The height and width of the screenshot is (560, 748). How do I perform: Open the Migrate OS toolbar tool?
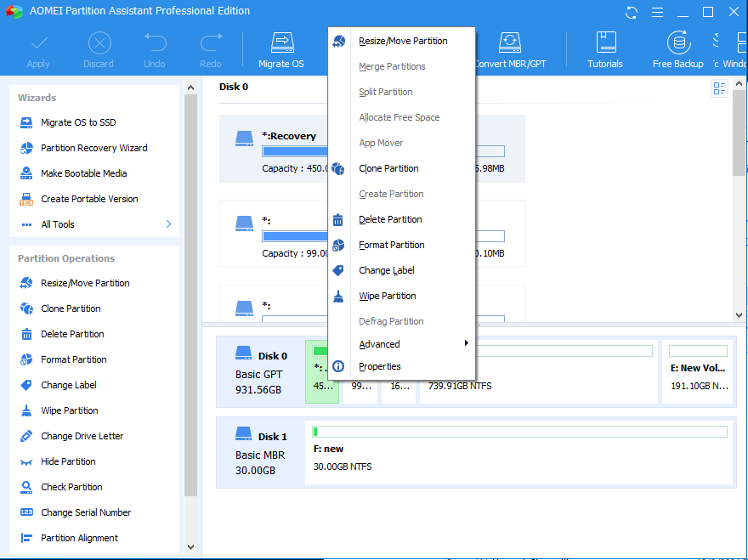281,49
